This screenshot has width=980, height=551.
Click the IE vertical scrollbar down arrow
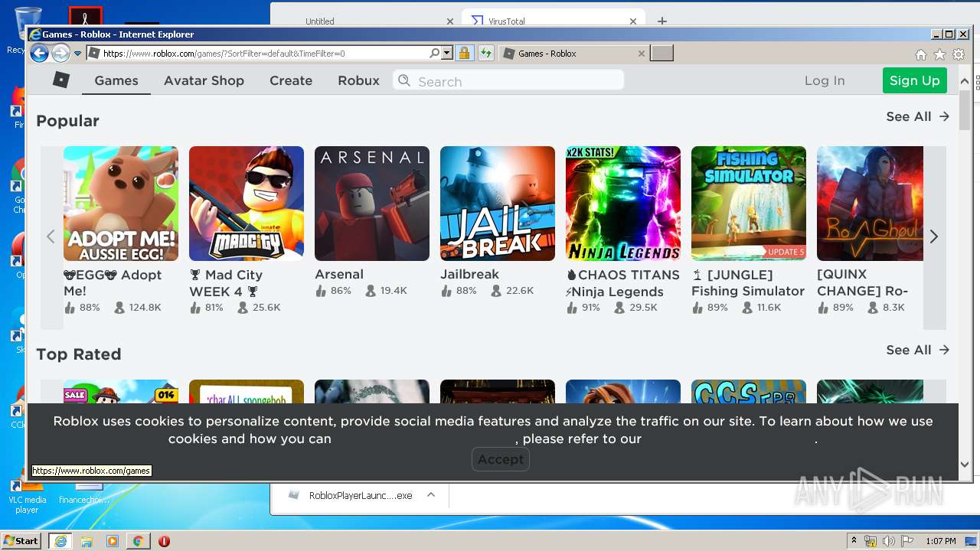(x=965, y=464)
